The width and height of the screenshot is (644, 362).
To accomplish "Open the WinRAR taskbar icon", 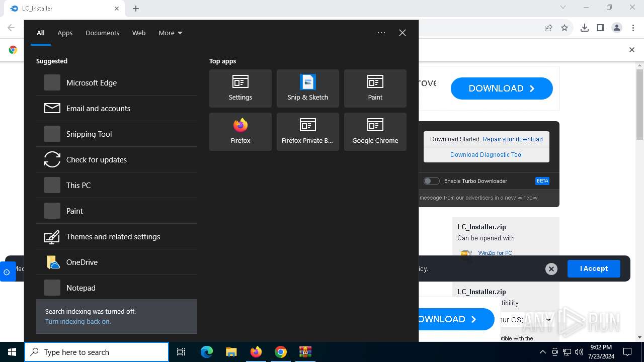I will pos(305,352).
